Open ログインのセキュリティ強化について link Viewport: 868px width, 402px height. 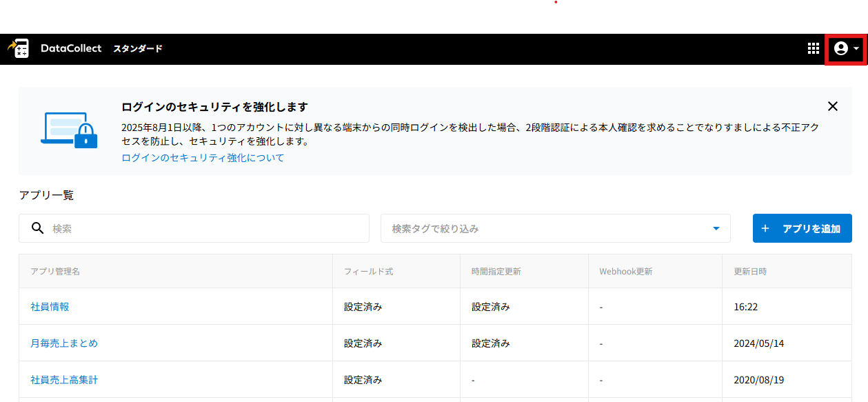point(203,158)
